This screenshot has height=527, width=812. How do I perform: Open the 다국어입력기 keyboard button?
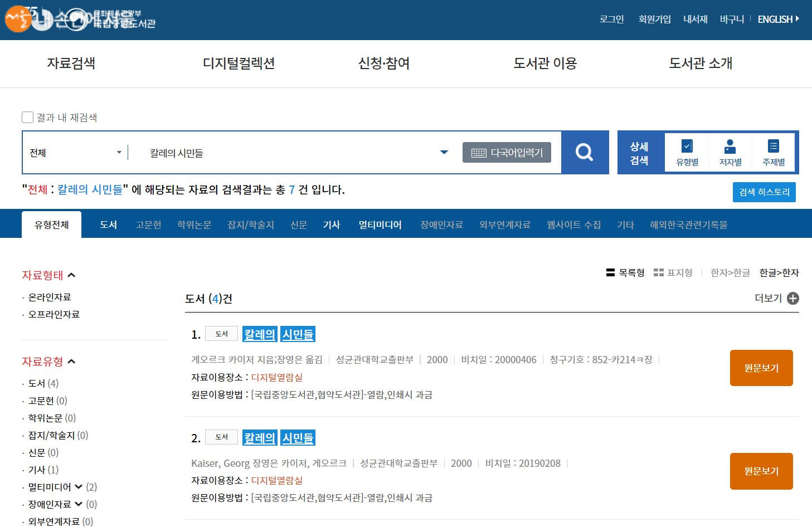(x=507, y=153)
